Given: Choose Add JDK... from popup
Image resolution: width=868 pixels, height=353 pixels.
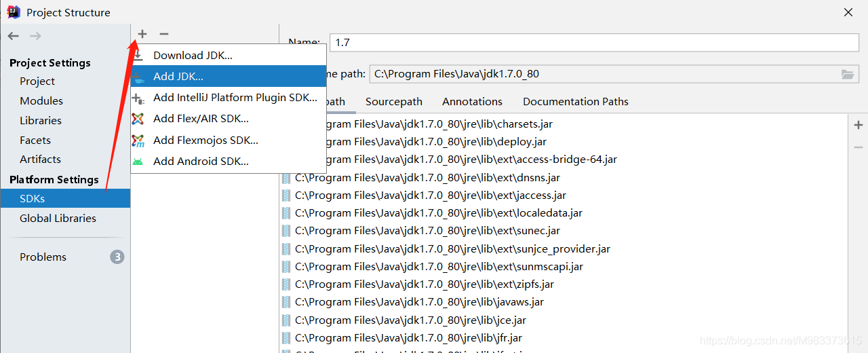Looking at the screenshot, I should 229,77.
